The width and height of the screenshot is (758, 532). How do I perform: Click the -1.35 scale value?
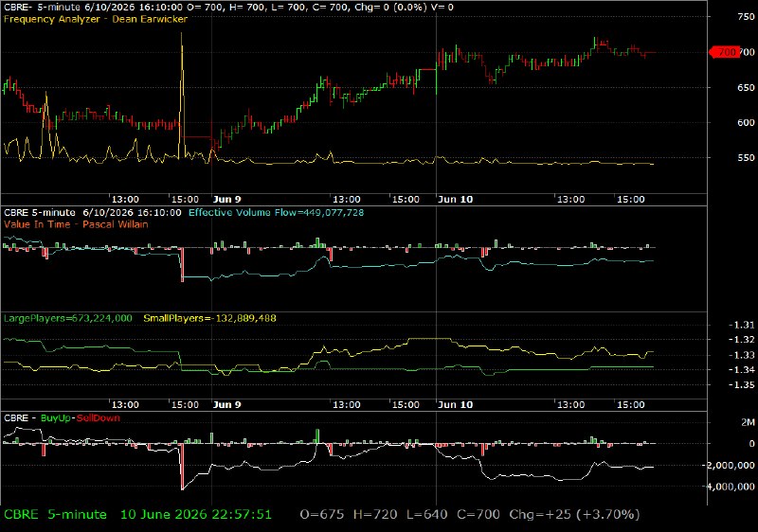(742, 384)
